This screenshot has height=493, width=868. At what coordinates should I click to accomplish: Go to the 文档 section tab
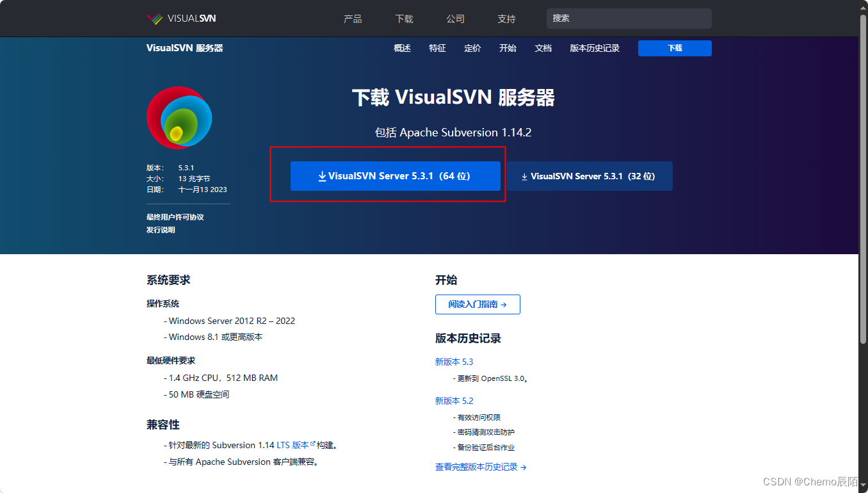(x=543, y=48)
